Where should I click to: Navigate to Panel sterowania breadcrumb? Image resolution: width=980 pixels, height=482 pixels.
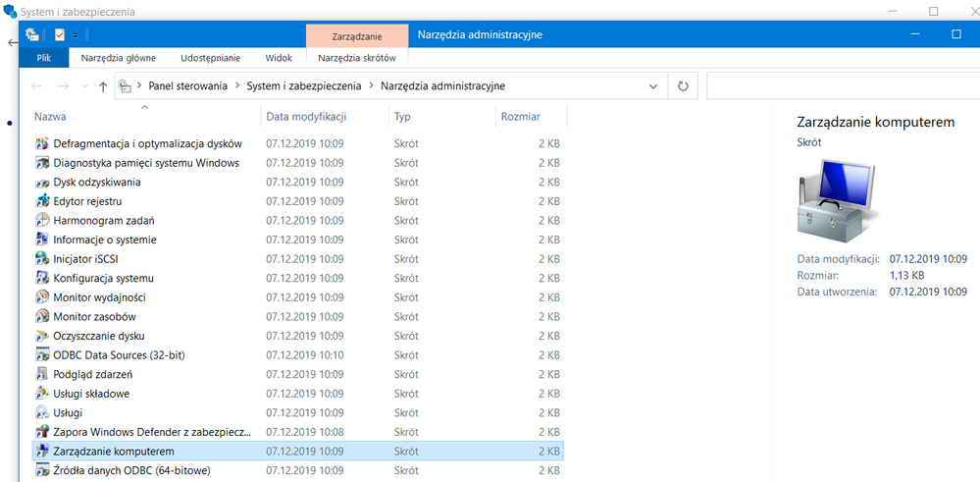click(187, 86)
